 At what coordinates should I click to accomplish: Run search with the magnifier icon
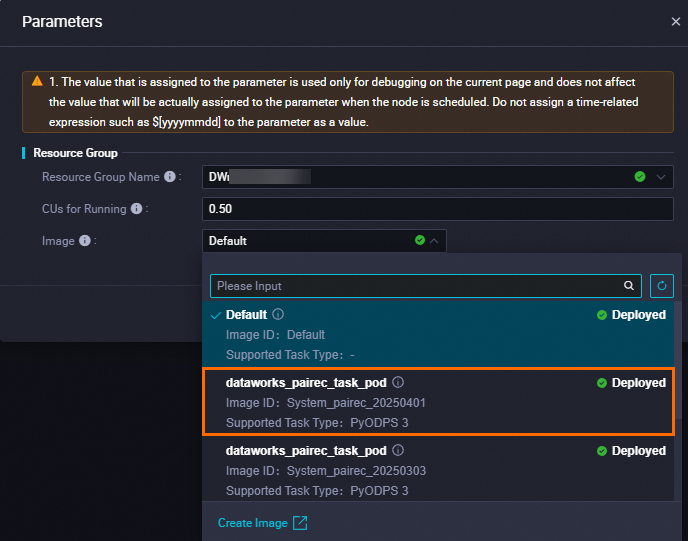click(629, 286)
